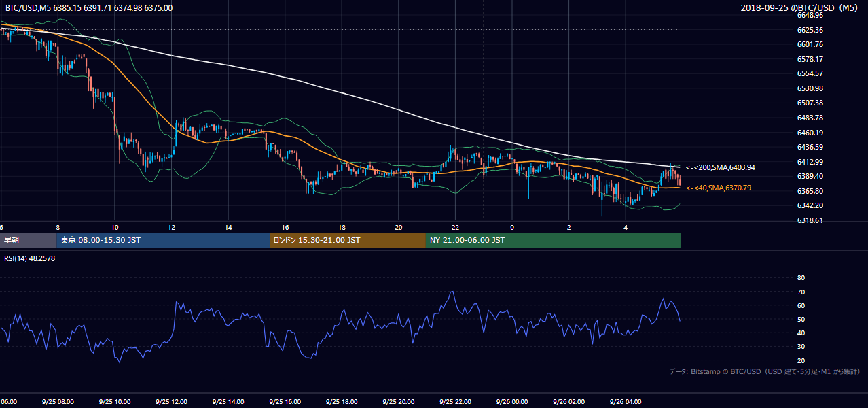Select the 6460.19 price axis value

click(810, 133)
